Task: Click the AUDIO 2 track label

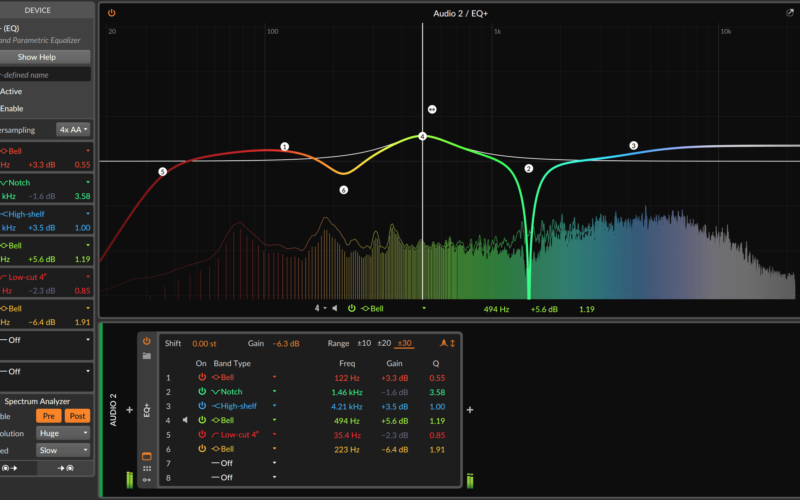Action: point(113,410)
